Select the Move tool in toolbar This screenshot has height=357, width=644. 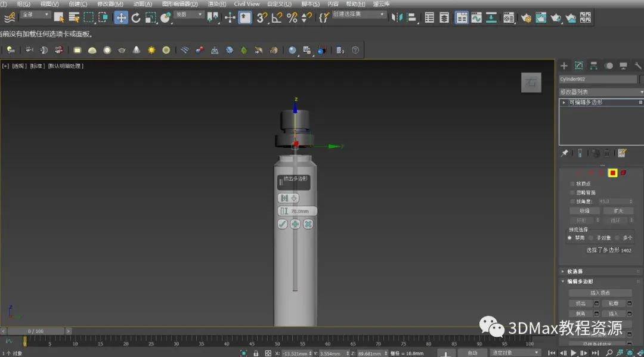(121, 18)
